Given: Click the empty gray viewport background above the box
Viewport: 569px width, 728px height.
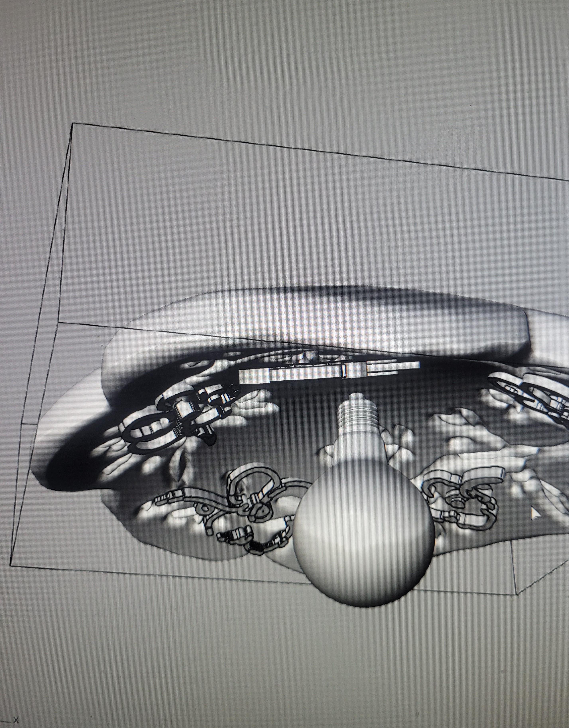Looking at the screenshot, I should pyautogui.click(x=283, y=67).
